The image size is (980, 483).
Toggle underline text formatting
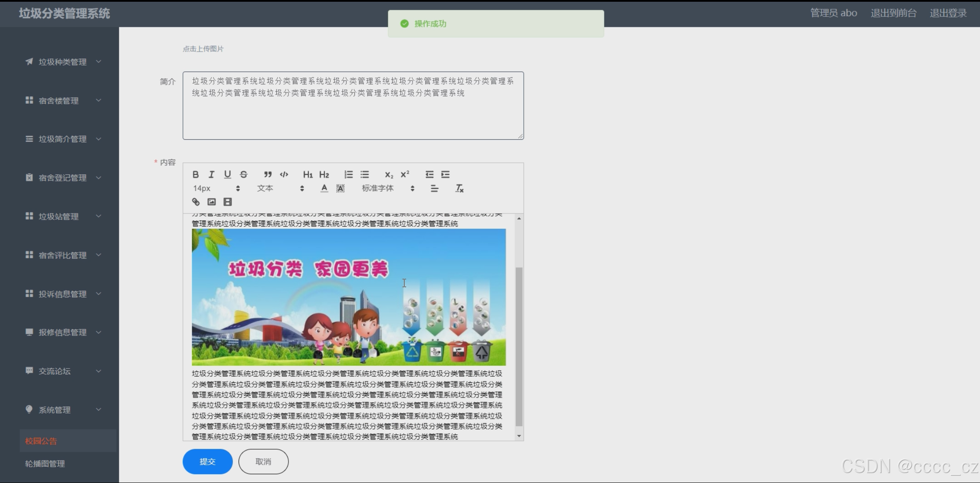(227, 174)
